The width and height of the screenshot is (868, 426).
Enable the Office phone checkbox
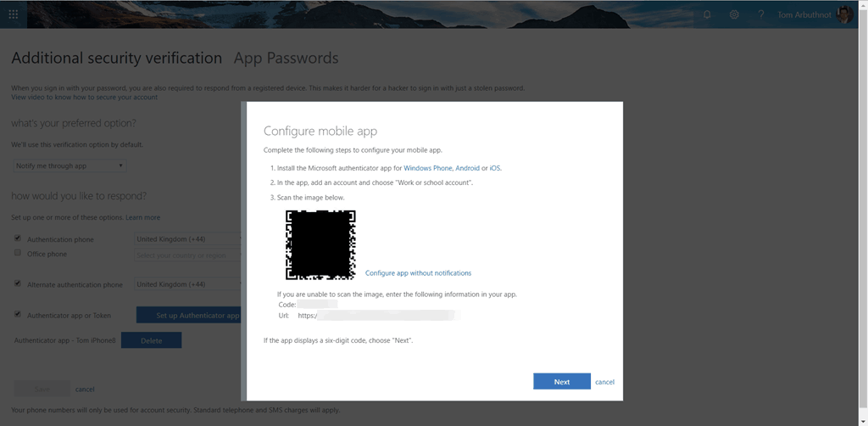tap(18, 253)
